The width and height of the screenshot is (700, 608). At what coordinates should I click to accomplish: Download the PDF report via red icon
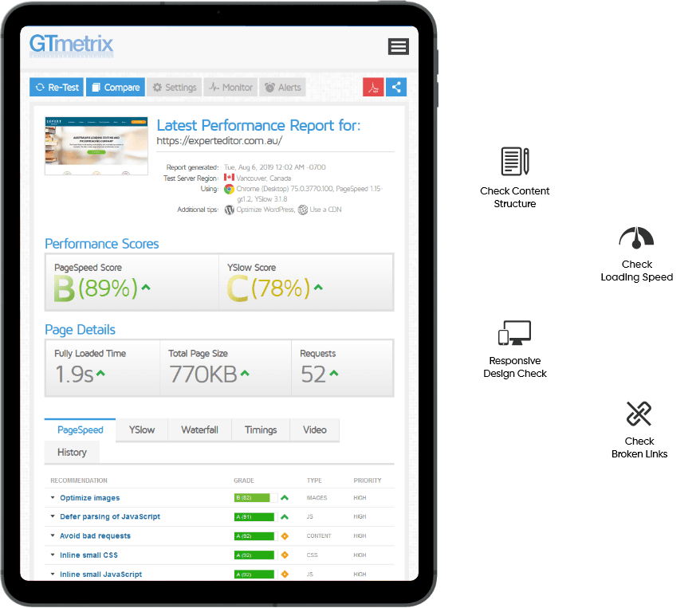tap(373, 88)
